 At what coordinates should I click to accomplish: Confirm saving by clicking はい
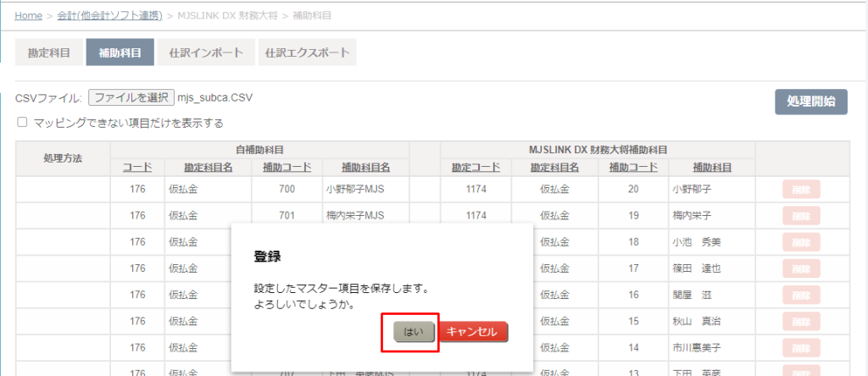point(414,332)
